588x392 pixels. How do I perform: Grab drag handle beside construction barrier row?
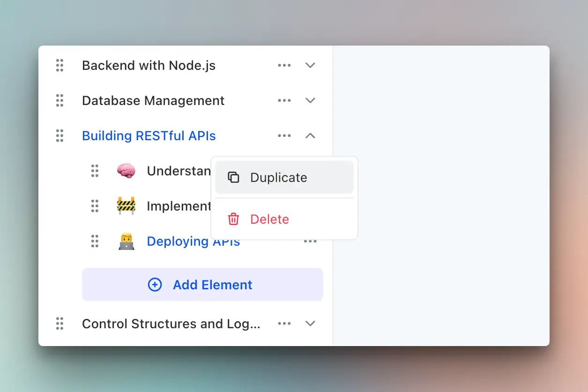(x=95, y=206)
